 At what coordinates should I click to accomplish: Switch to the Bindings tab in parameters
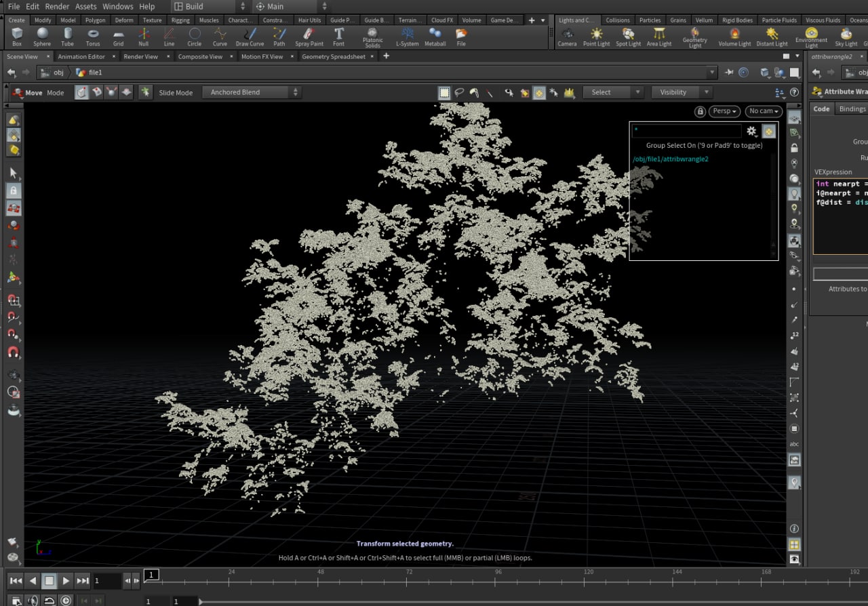click(x=852, y=108)
